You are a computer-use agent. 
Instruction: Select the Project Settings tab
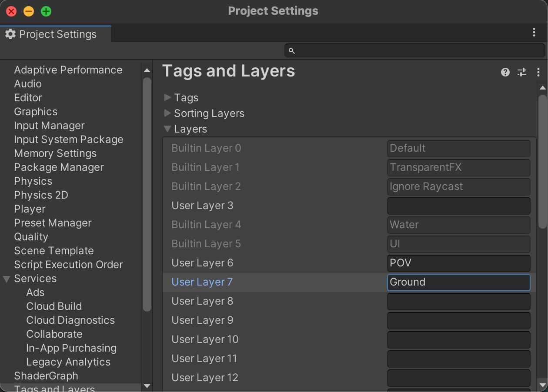56,34
